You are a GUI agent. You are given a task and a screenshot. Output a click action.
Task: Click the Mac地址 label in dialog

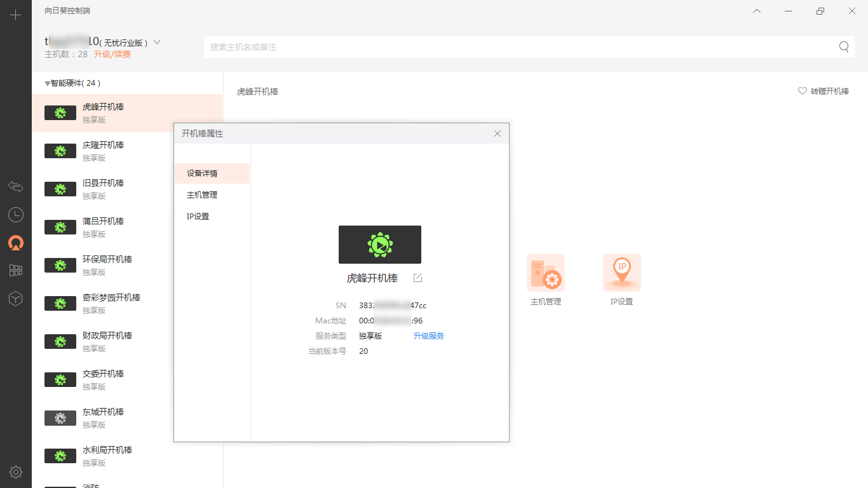[331, 321]
